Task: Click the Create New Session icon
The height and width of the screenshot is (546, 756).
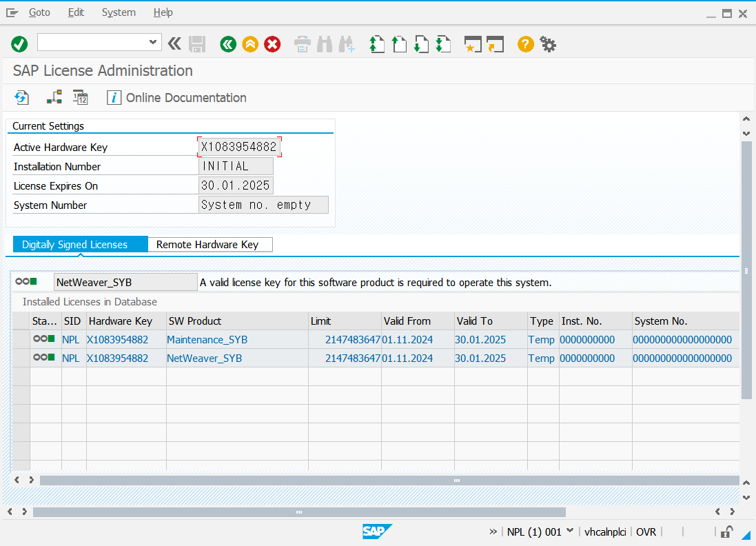Action: point(473,44)
